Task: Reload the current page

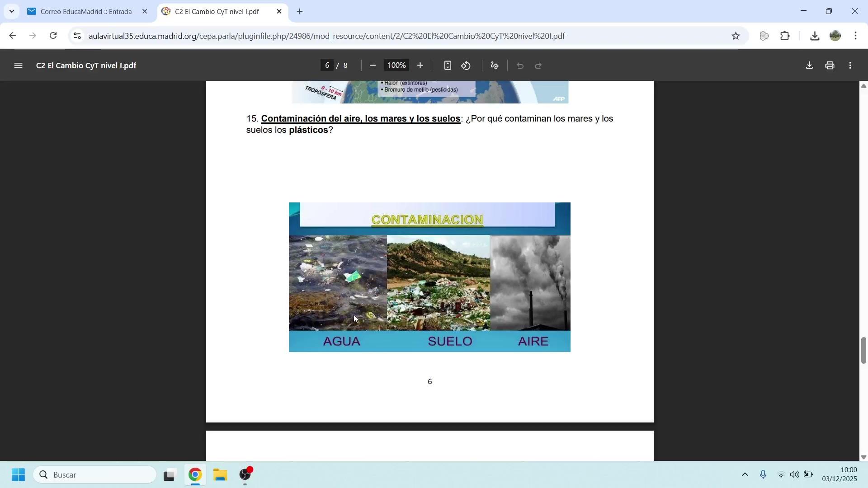Action: point(53,36)
